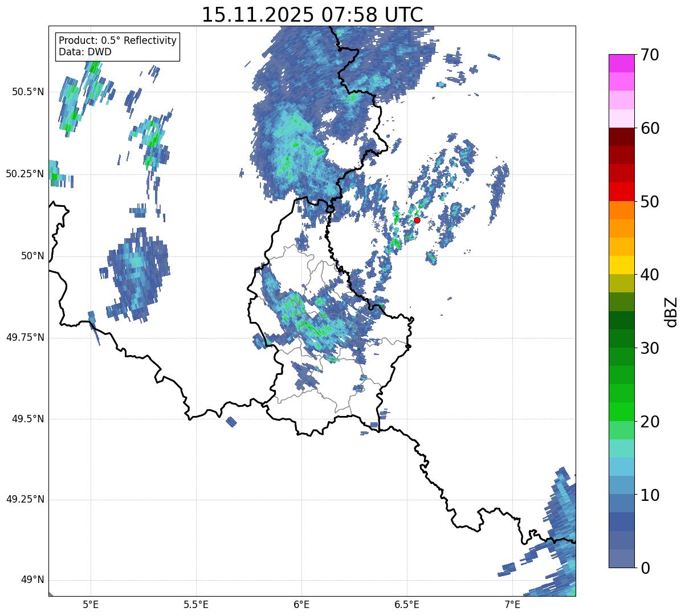685x616 pixels.
Task: Click the 5.5°E longitude label
Action: (x=196, y=605)
